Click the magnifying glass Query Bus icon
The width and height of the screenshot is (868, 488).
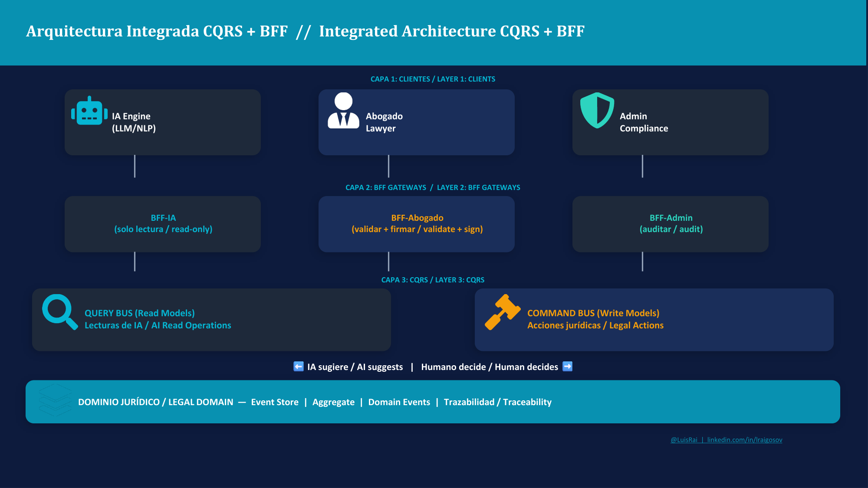tap(60, 312)
